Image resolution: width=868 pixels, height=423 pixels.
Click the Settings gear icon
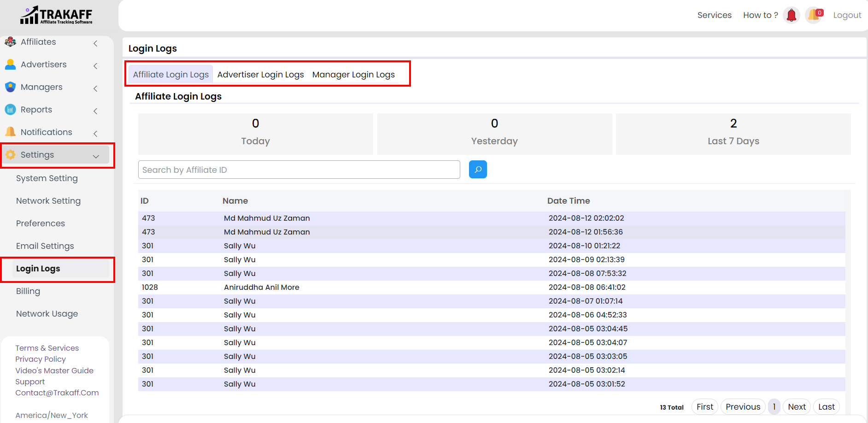(10, 155)
